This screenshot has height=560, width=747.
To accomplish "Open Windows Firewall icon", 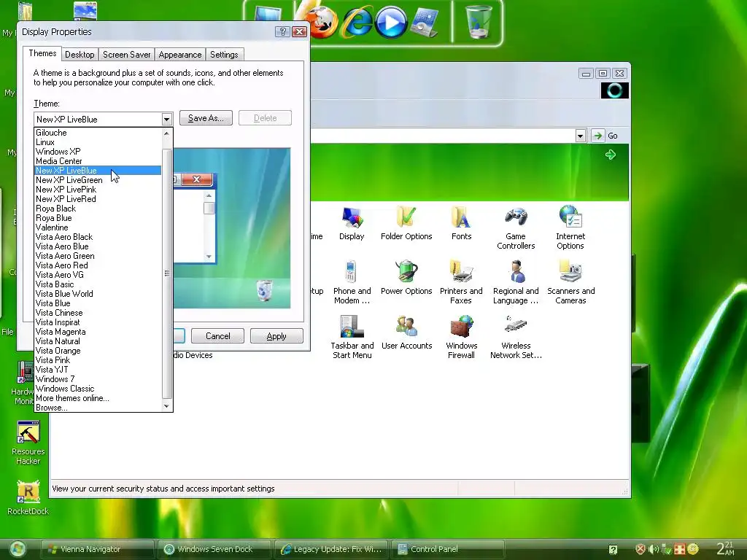I will coord(461,337).
